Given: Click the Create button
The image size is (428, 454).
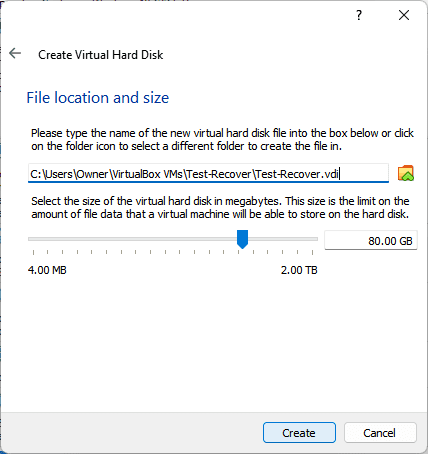Looking at the screenshot, I should coord(299,433).
